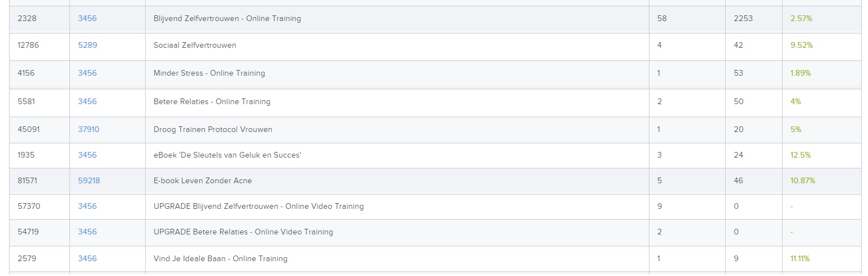Click vendor 3456 for Vind Je Ideale Baan
Image resolution: width=868 pixels, height=276 pixels.
click(x=87, y=258)
